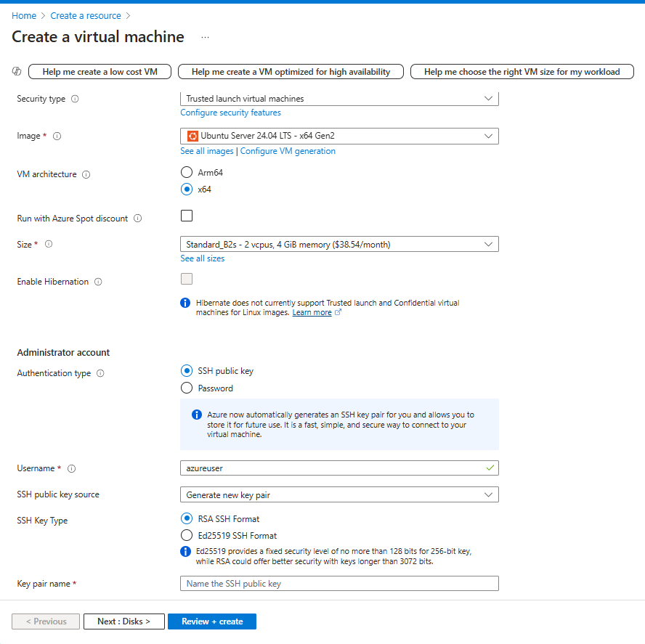Show info tooltip for VM architecture

click(x=86, y=174)
